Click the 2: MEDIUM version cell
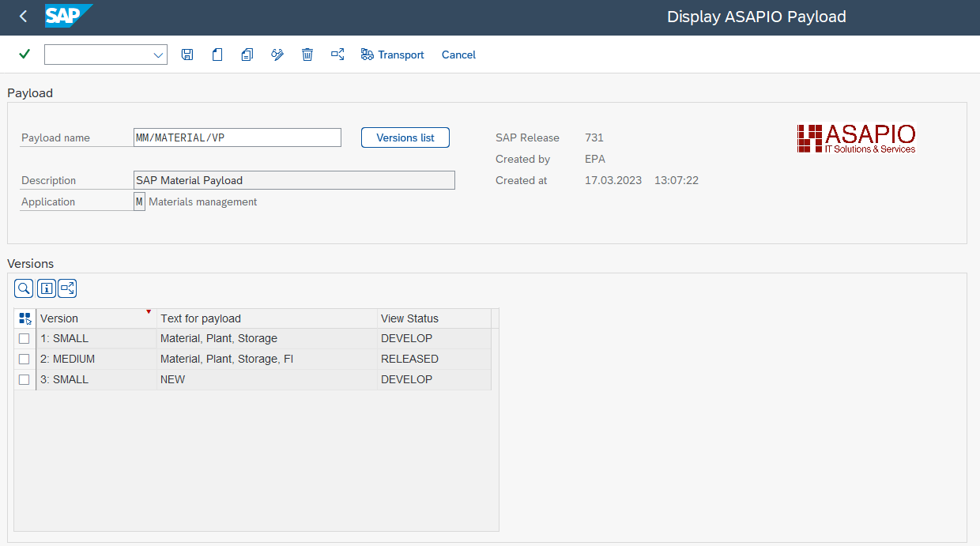Viewport: 980px width, 546px height. click(96, 359)
